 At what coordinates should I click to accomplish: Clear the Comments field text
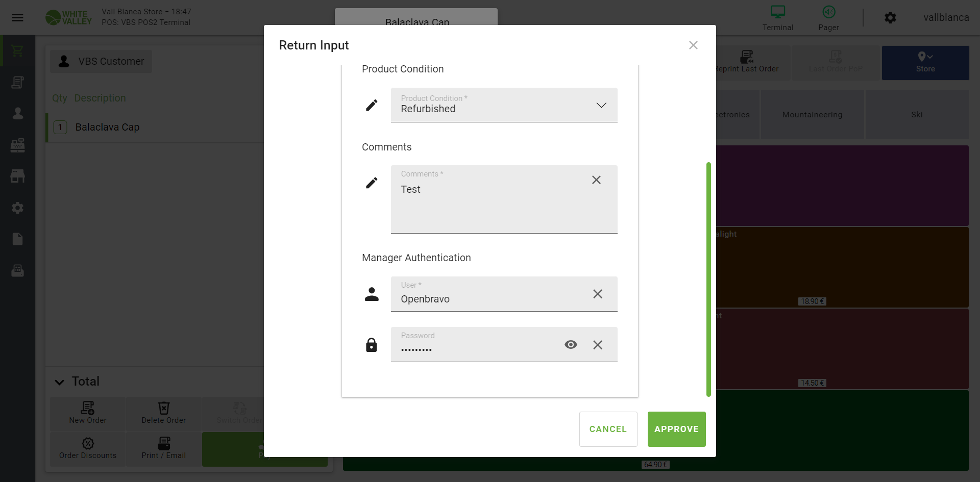coord(596,180)
